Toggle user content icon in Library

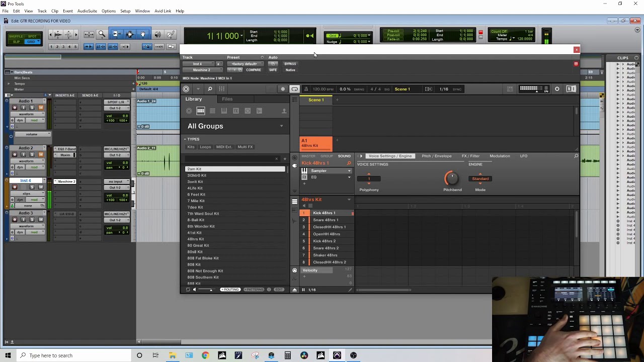tap(284, 111)
